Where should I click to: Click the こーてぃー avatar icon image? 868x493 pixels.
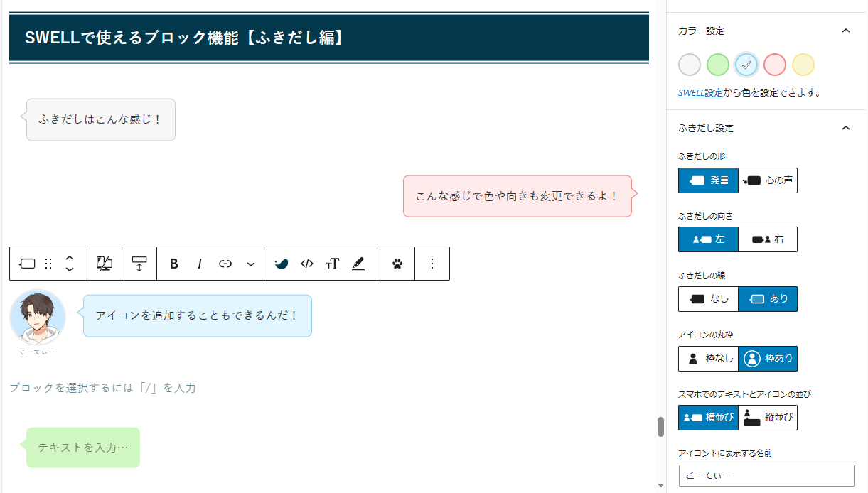tap(38, 318)
